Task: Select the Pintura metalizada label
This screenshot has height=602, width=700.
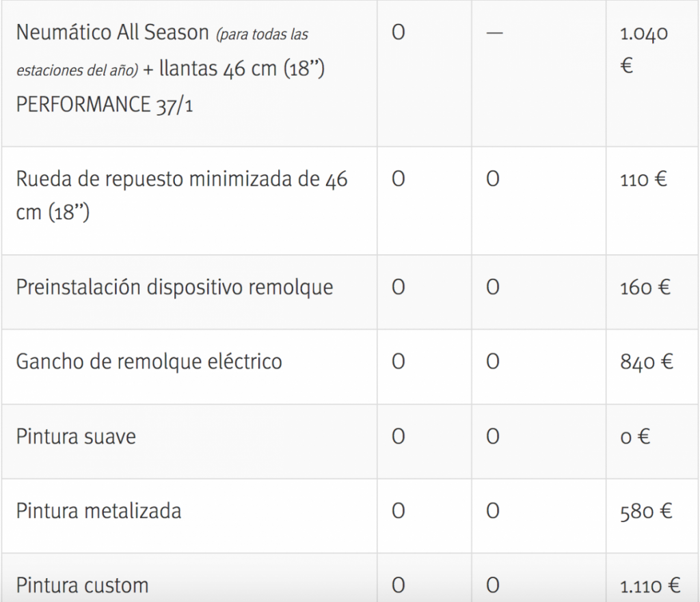Action: pyautogui.click(x=98, y=510)
